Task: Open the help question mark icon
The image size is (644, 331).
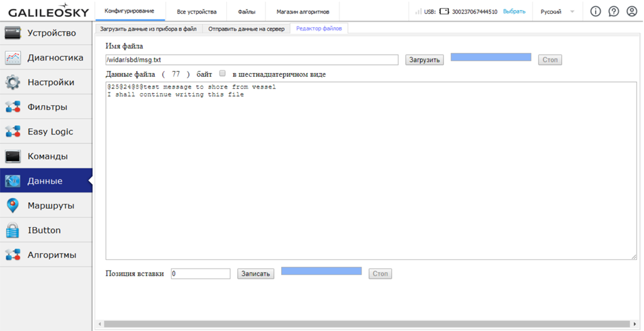Action: point(614,11)
